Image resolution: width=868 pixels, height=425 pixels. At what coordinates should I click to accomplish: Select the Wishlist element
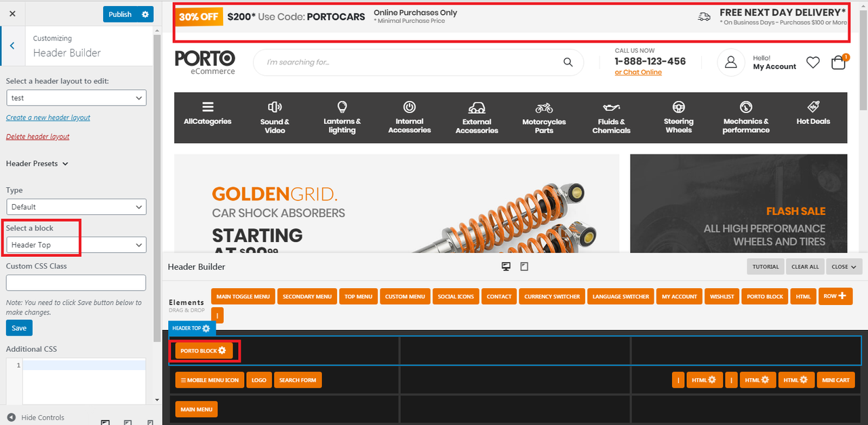click(x=722, y=296)
